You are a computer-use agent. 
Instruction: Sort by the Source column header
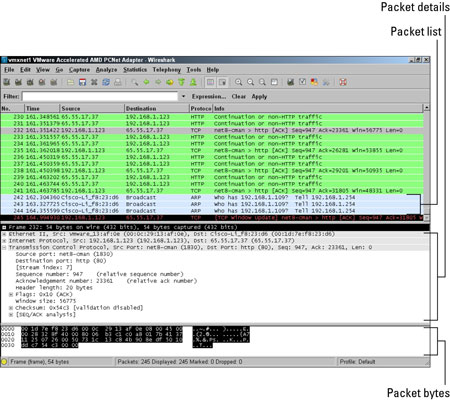pos(92,108)
